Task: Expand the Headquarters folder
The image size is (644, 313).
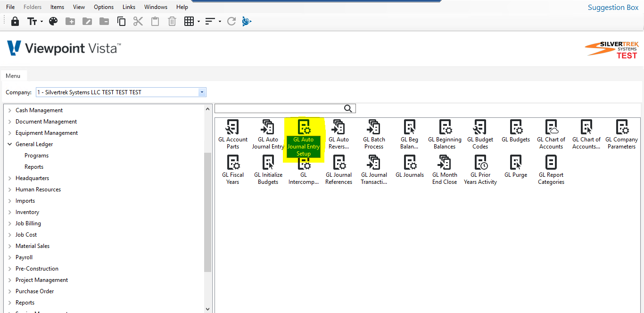Action: pyautogui.click(x=10, y=178)
